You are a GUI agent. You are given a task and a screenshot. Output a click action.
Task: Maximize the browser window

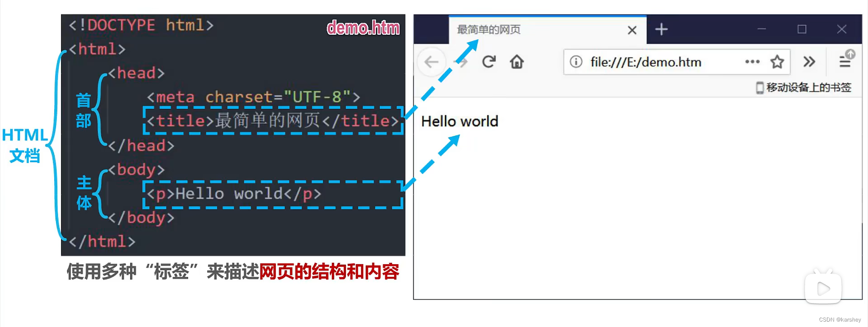point(802,29)
